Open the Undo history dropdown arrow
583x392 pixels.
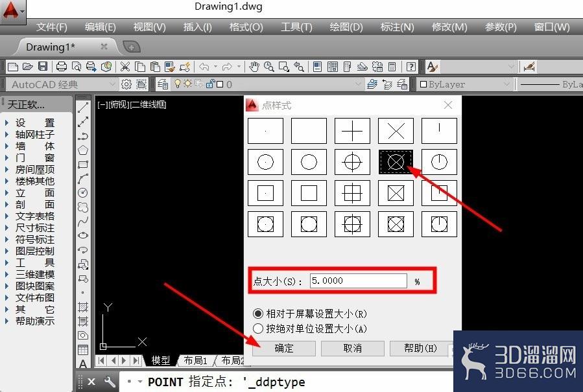tap(216, 67)
